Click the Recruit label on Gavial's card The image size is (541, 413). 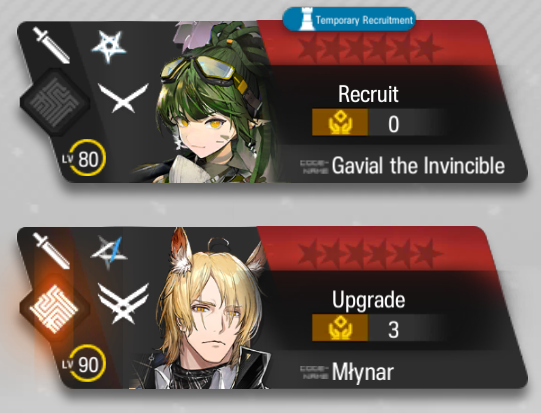tap(368, 94)
